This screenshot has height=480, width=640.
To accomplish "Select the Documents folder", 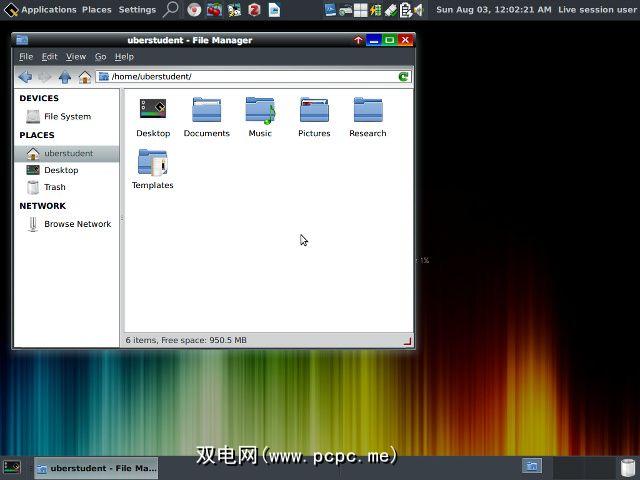I will (x=207, y=118).
